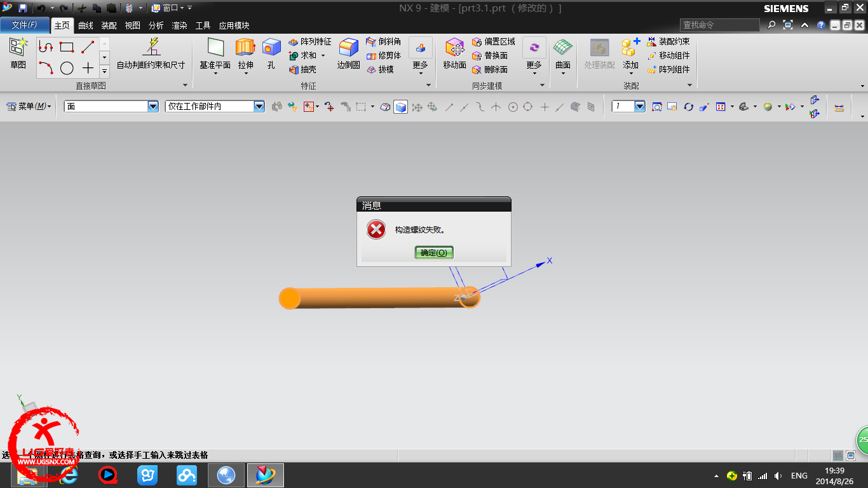Toggle the snap point-on-face option
Screen dimensions: 868x488
576,107
